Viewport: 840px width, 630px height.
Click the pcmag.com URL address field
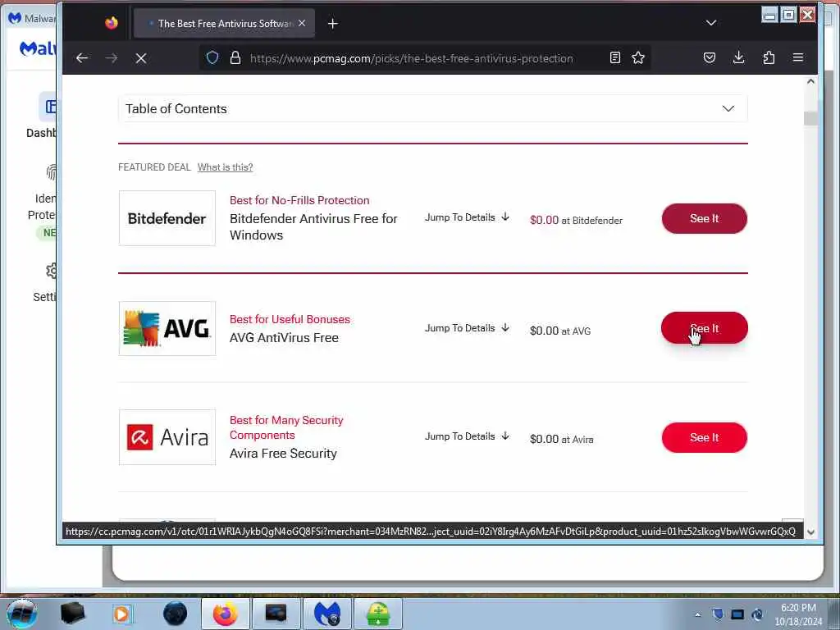pyautogui.click(x=412, y=58)
